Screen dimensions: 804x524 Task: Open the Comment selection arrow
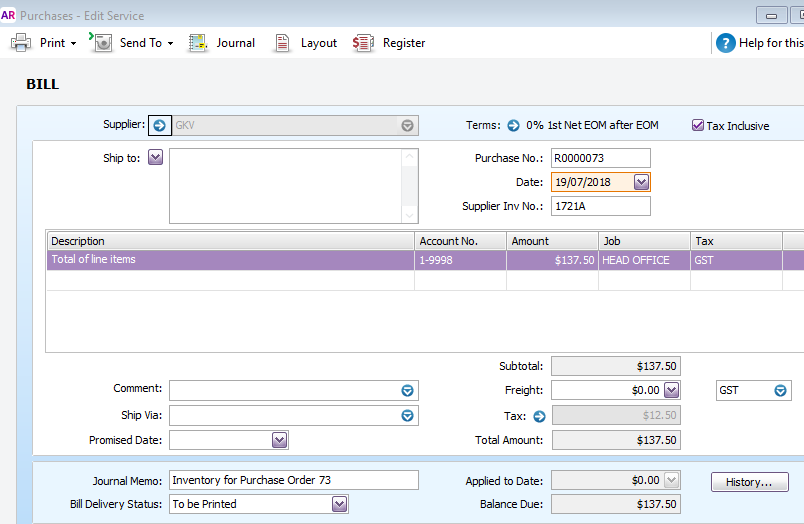[x=407, y=391]
